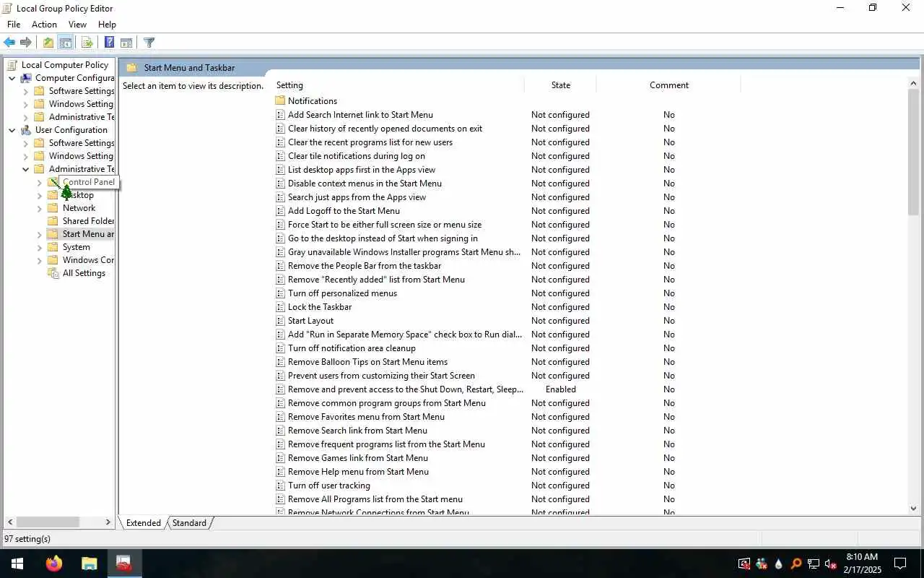Click the policy icon beside Lock the Taskbar
The image size is (924, 578).
pos(280,307)
